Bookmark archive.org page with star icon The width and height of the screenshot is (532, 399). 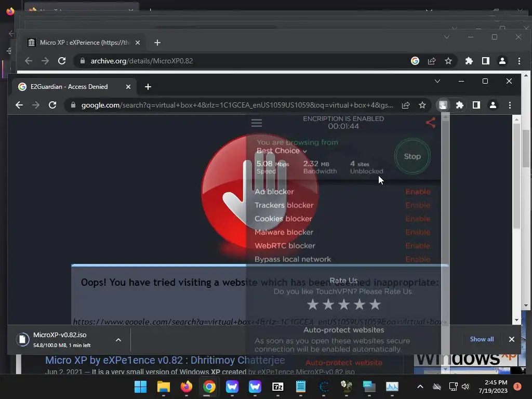point(448,61)
